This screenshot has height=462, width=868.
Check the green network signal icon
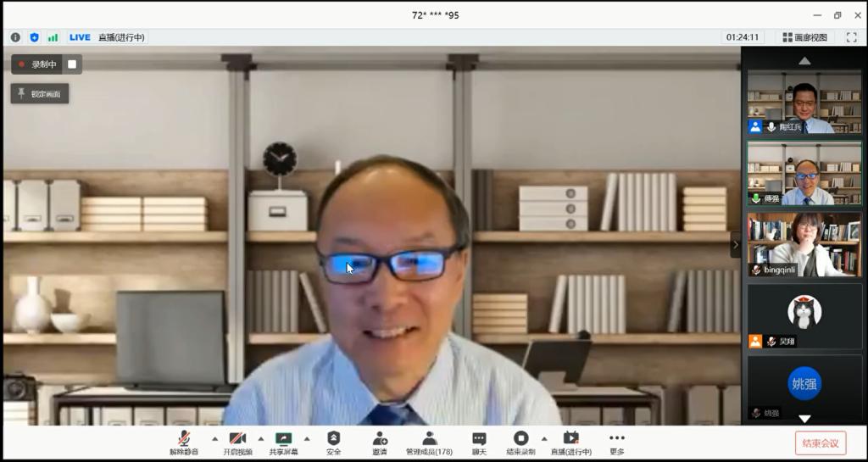53,37
